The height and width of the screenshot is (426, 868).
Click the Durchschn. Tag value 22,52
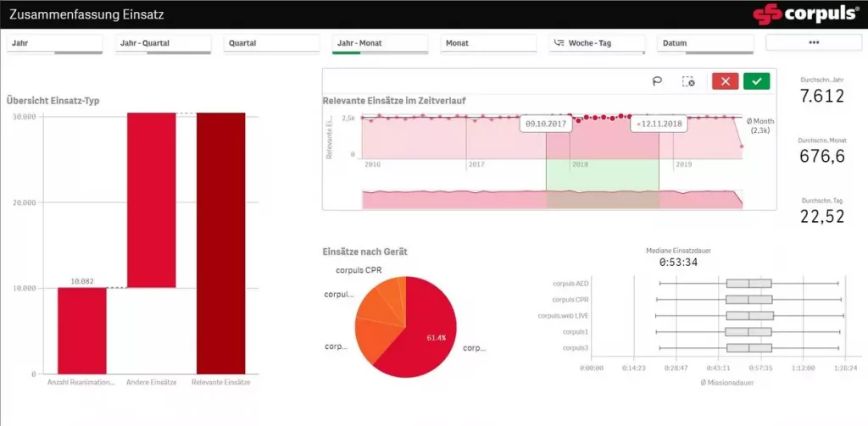822,216
